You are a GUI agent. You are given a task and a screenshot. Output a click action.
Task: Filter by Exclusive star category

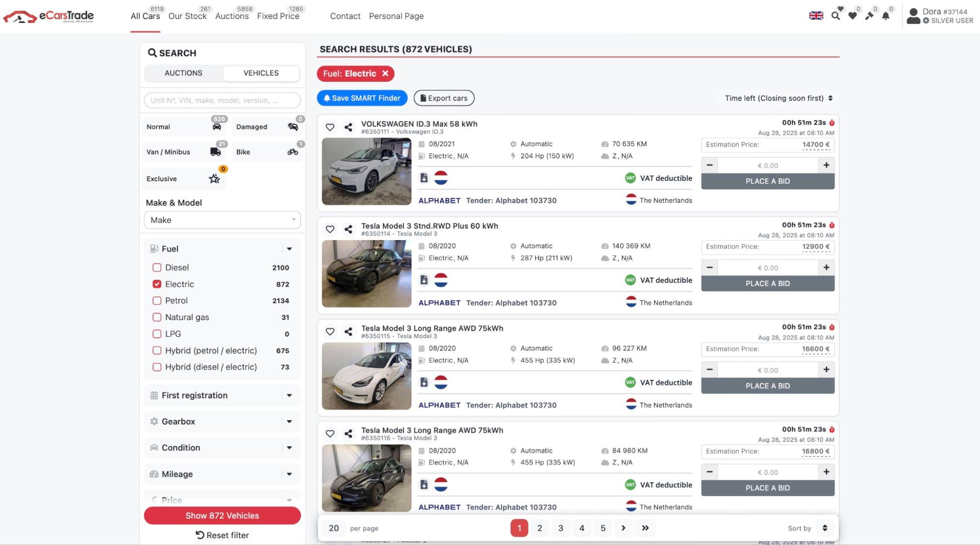click(184, 178)
